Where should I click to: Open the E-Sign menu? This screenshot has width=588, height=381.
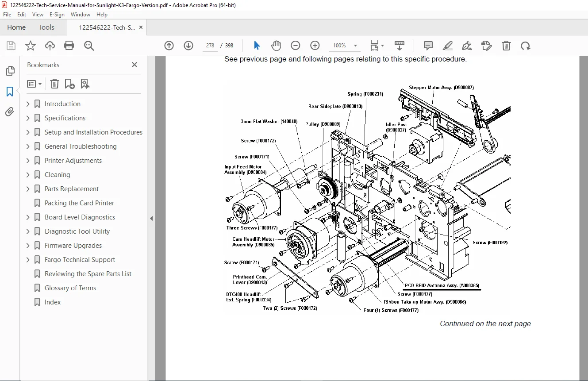(57, 15)
